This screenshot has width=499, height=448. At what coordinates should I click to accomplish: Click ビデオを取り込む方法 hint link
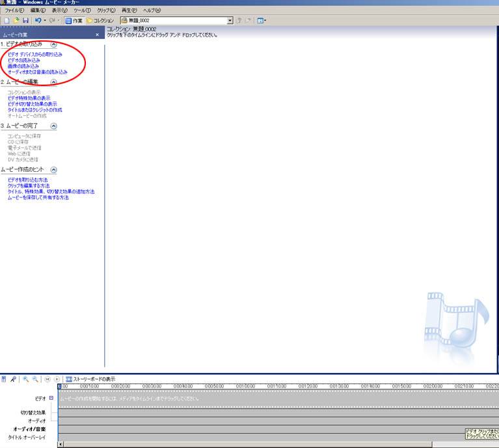pyautogui.click(x=28, y=180)
